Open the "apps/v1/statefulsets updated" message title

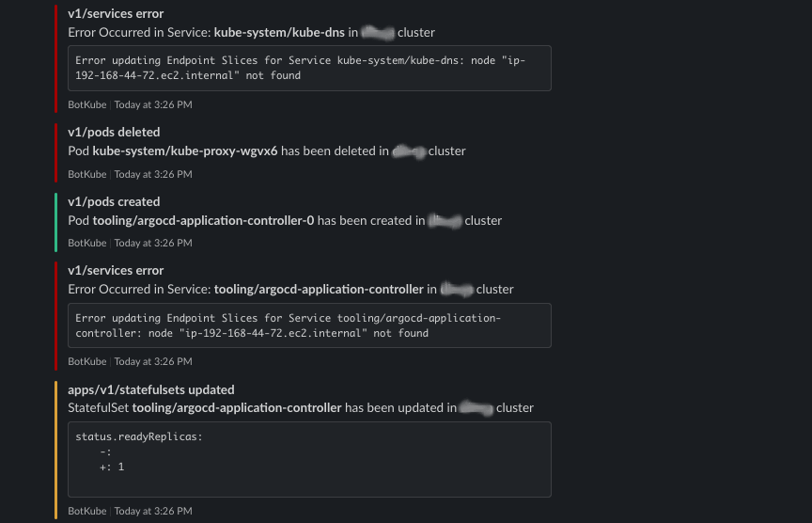[x=151, y=389]
